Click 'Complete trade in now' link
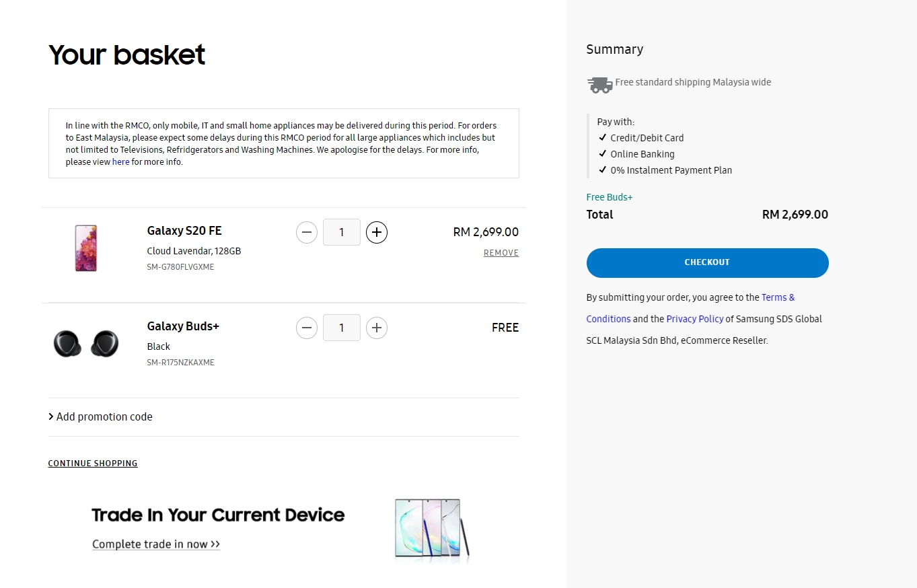The width and height of the screenshot is (917, 588). (x=156, y=544)
